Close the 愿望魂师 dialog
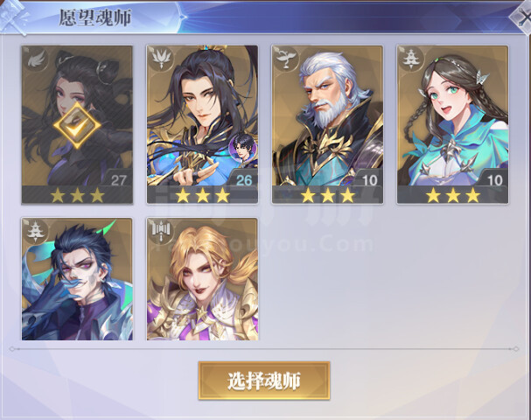The image size is (531, 420). point(521,17)
